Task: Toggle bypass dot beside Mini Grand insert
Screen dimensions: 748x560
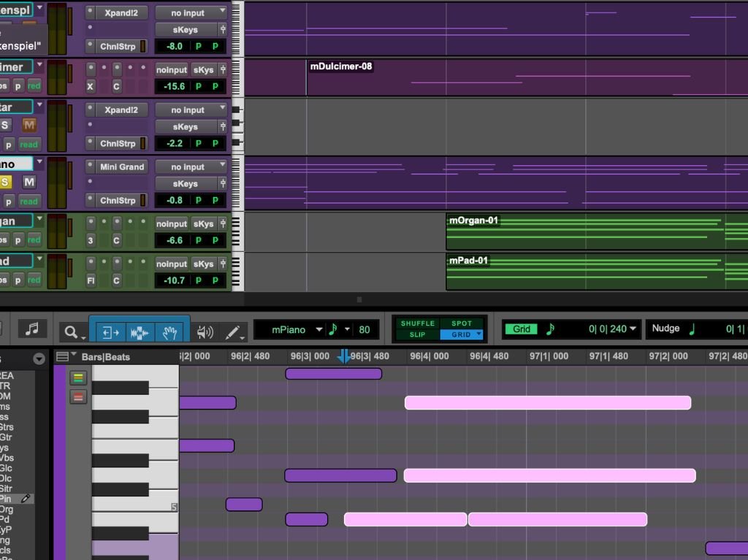Action: point(90,166)
